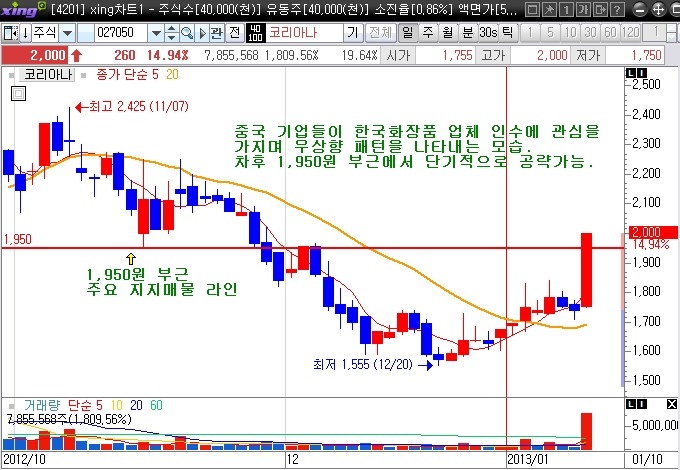This screenshot has height=470, width=680.
Task: Click the 전체 button
Action: (380, 33)
